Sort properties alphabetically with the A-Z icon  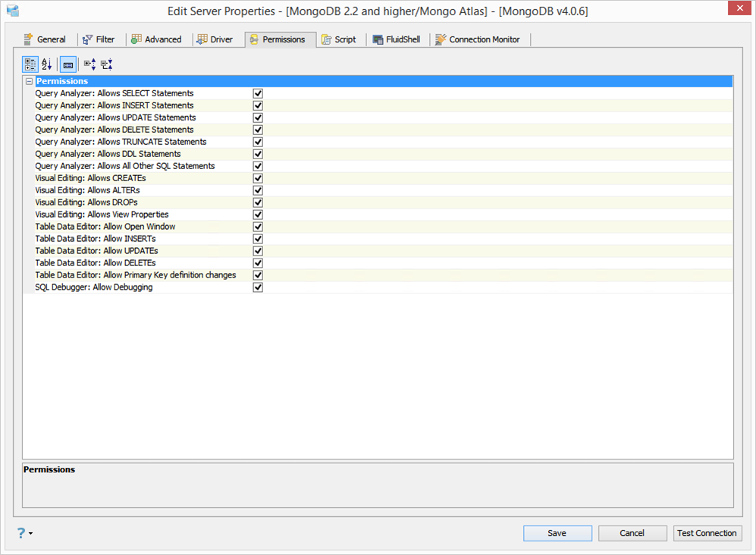click(x=47, y=64)
